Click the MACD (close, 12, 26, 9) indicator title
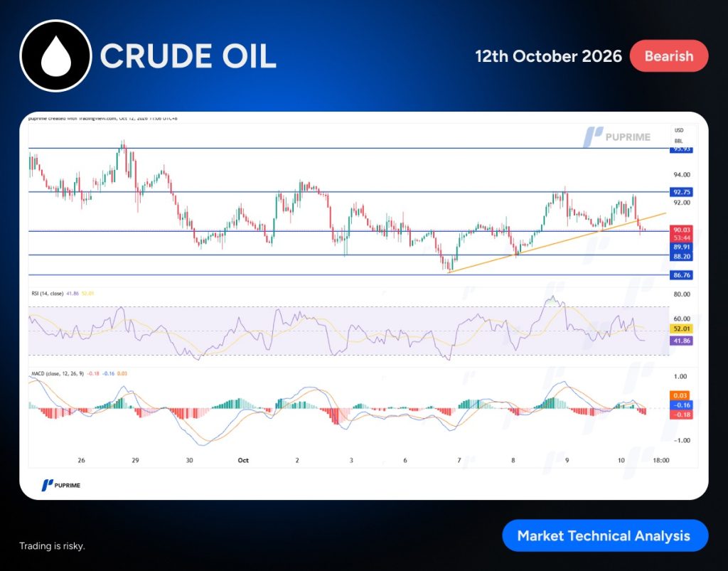The image size is (728, 571). [58, 373]
